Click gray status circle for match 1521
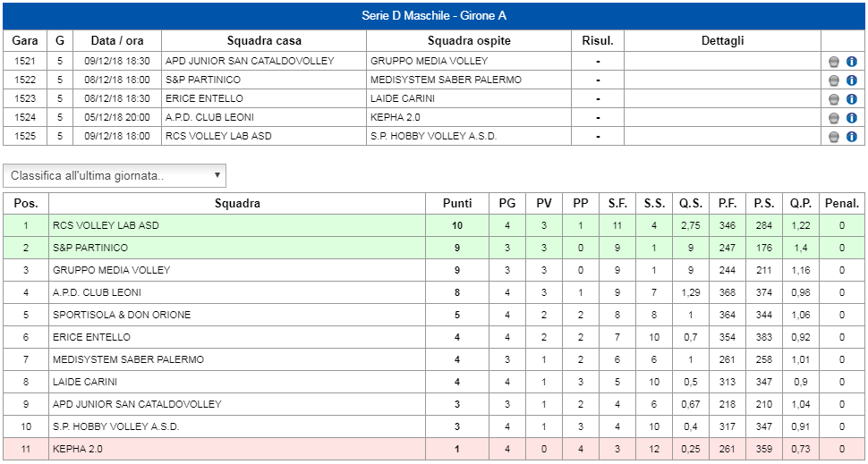868x464 pixels. (x=834, y=62)
